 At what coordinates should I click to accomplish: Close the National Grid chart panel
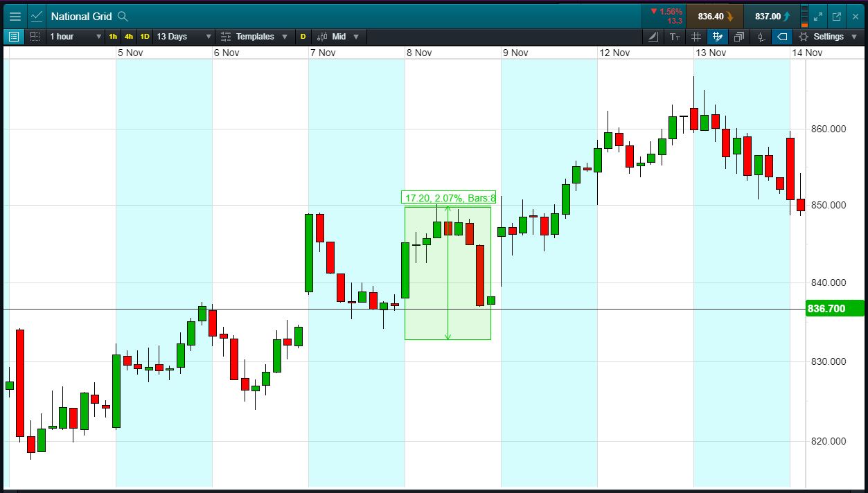pos(855,16)
